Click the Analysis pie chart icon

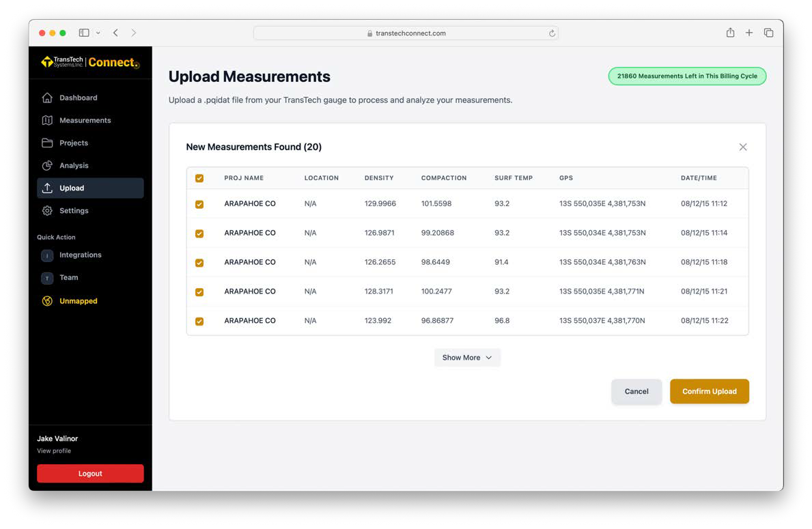[x=47, y=165]
